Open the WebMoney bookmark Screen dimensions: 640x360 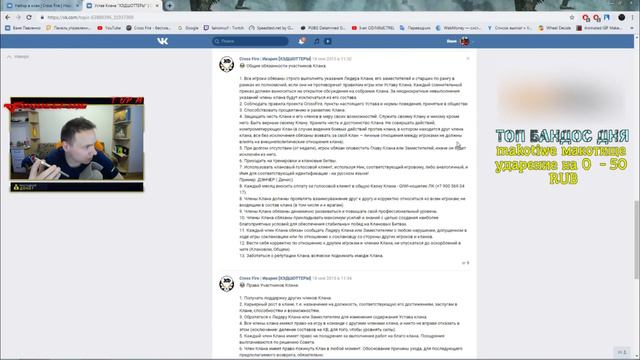click(458, 28)
